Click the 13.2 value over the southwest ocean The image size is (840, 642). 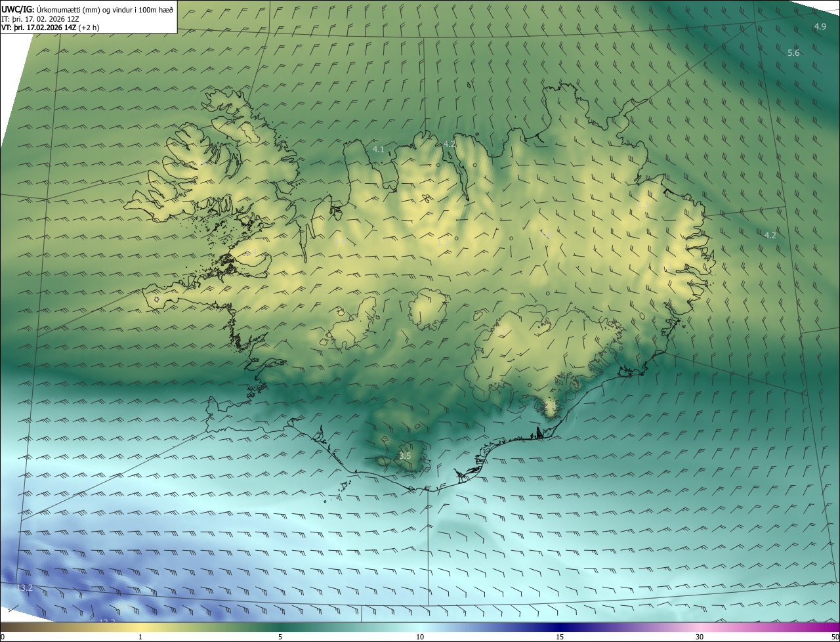point(24,588)
